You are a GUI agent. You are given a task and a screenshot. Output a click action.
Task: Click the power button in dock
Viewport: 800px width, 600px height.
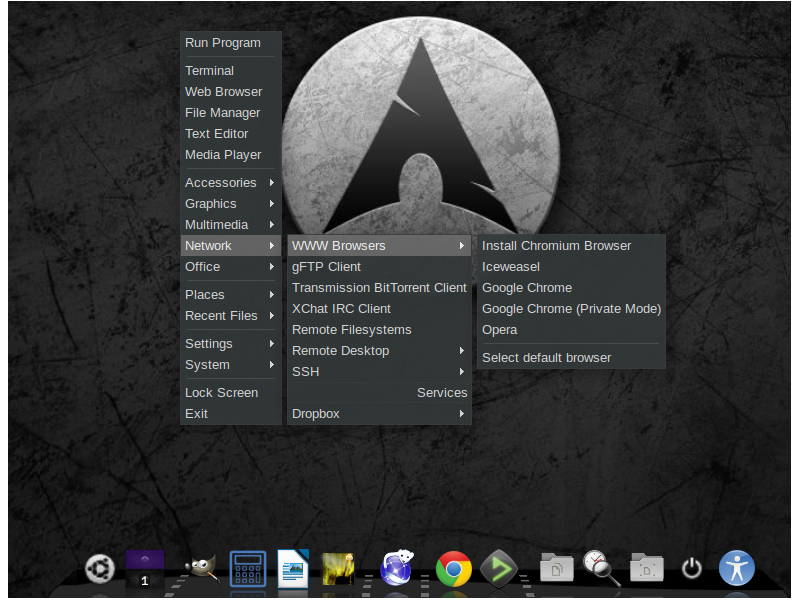tap(692, 568)
